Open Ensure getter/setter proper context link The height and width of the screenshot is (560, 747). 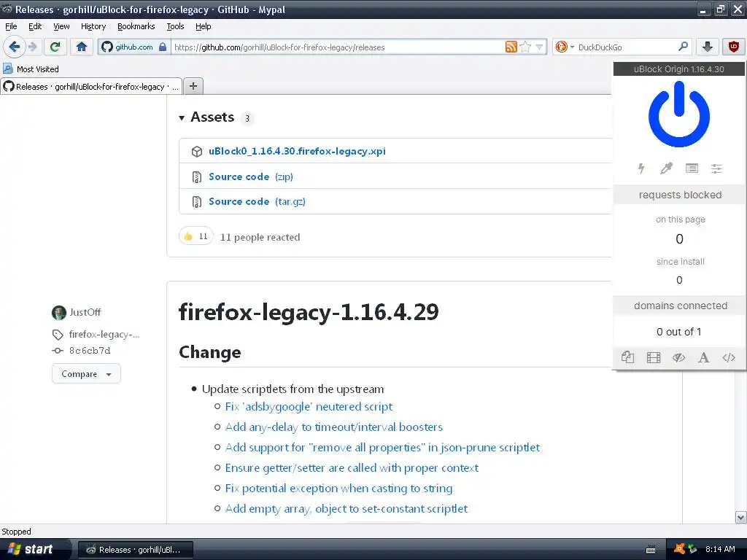[x=352, y=468]
